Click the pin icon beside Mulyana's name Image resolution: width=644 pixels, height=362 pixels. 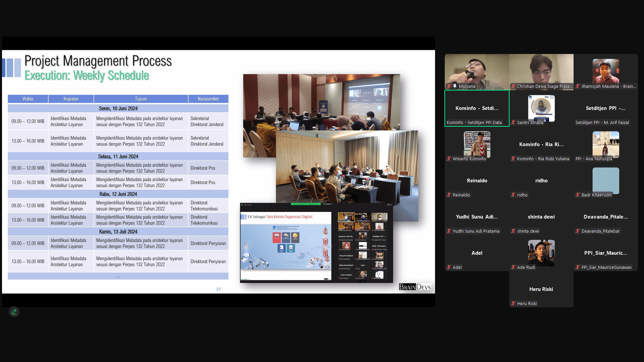click(455, 86)
